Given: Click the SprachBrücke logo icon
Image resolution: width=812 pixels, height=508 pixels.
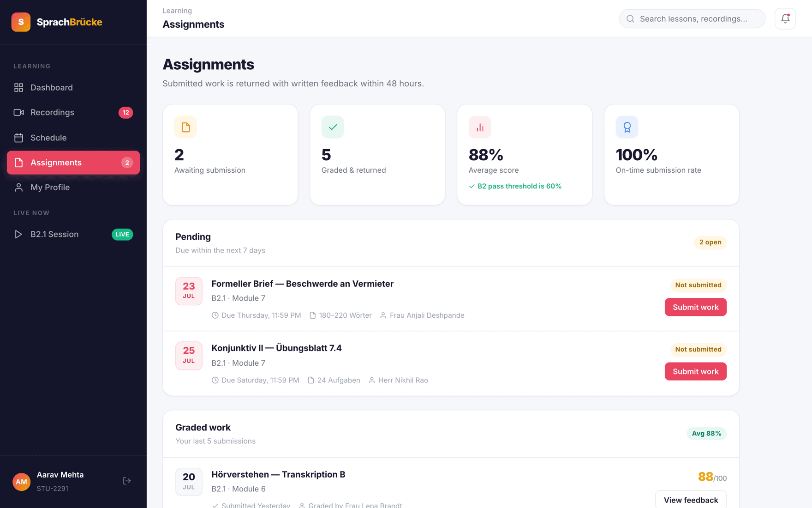Looking at the screenshot, I should click(x=21, y=22).
